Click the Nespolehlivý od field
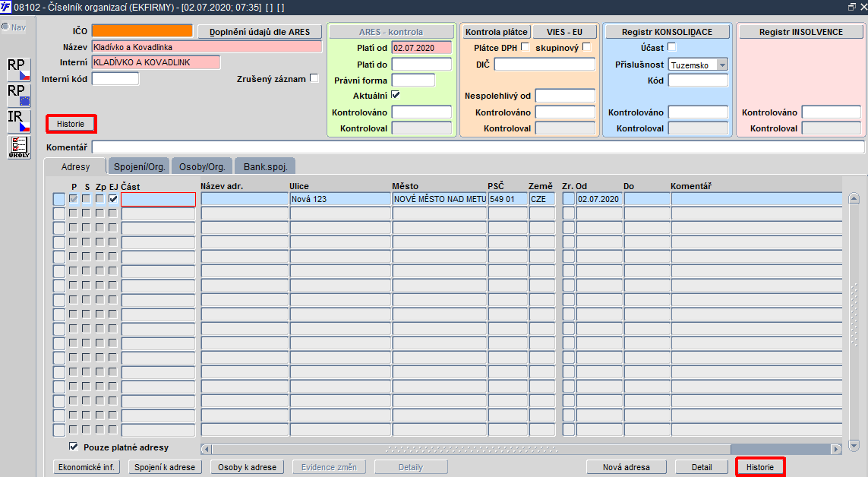 [565, 95]
